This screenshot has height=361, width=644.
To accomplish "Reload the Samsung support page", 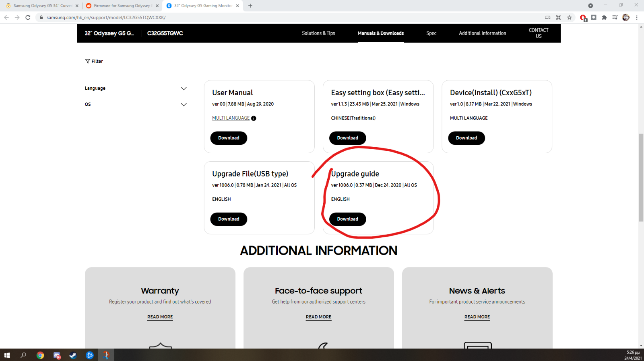I will [28, 17].
